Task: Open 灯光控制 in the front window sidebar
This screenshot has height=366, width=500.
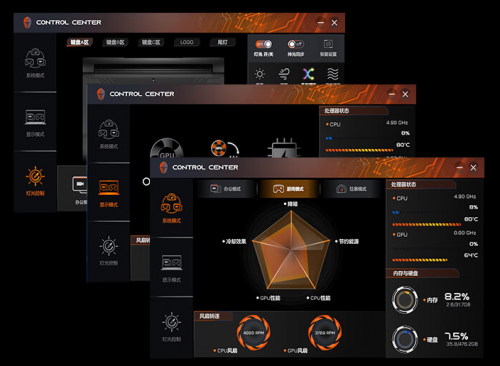Action: pyautogui.click(x=171, y=327)
